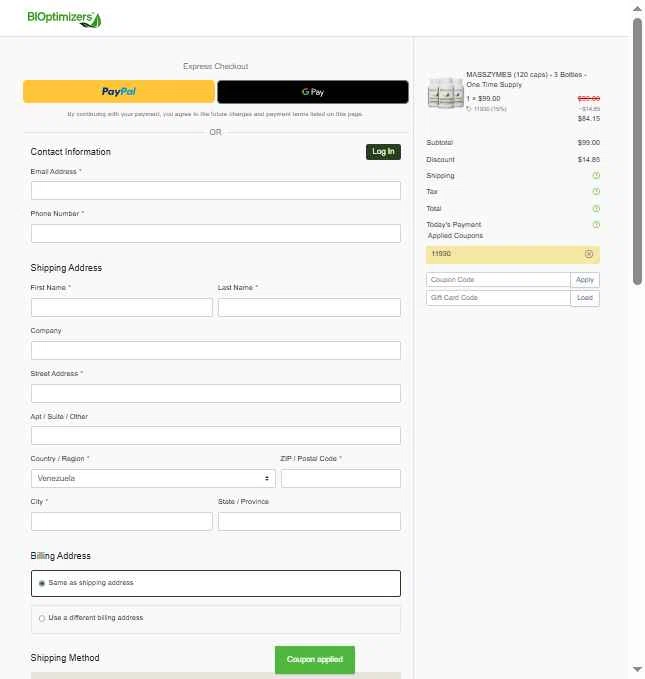Click the Coupon Code input
The image size is (645, 679).
pyautogui.click(x=498, y=280)
